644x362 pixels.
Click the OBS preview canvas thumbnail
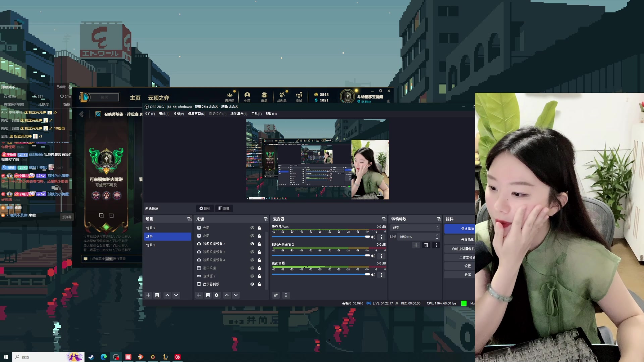317,159
